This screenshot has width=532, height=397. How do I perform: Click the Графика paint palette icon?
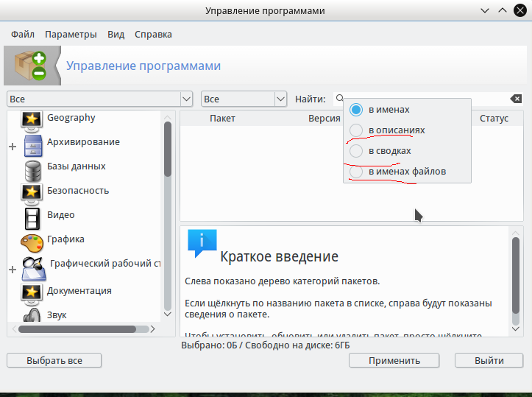(x=32, y=243)
